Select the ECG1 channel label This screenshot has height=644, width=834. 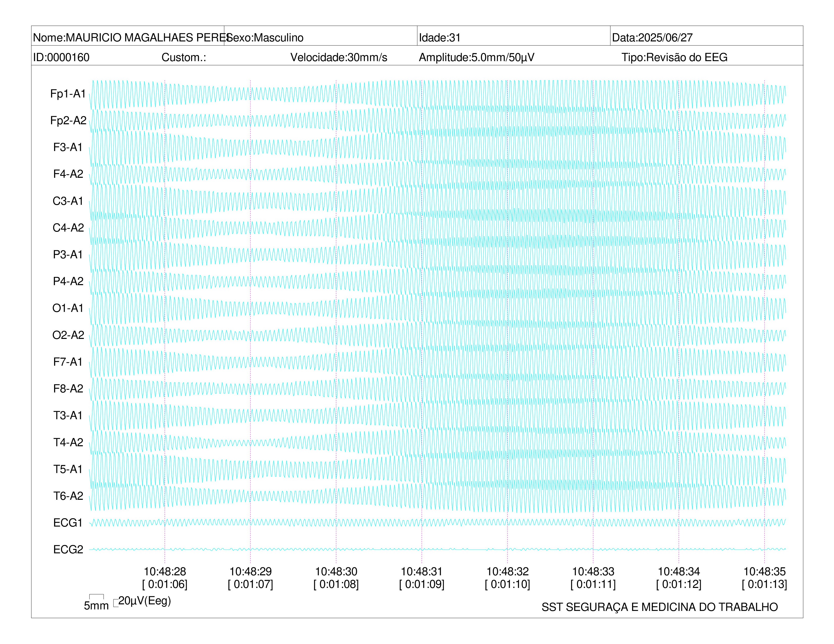coord(68,523)
